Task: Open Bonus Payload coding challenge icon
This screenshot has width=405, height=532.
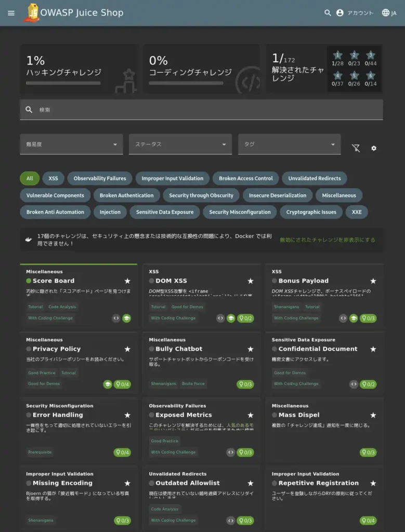Action: click(343, 318)
